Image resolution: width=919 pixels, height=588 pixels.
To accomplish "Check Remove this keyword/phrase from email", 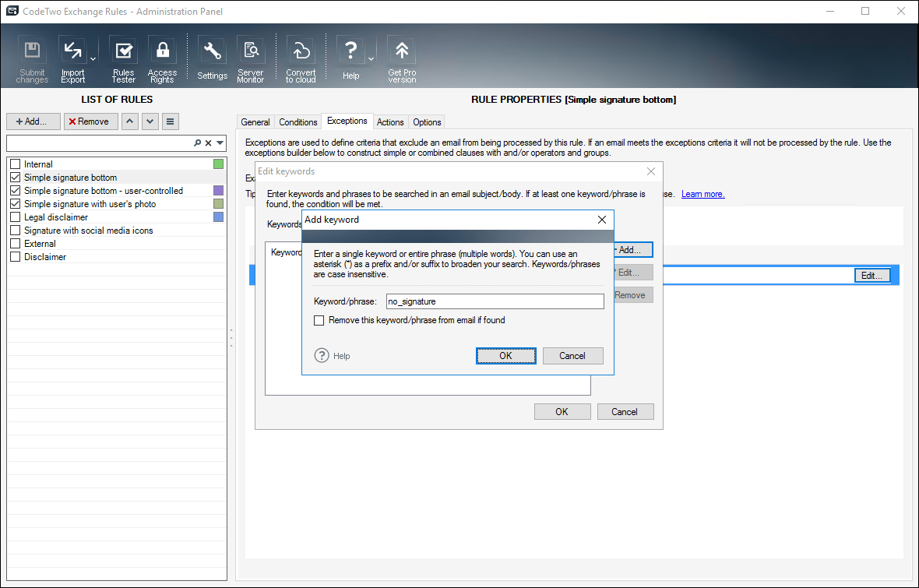I will pyautogui.click(x=319, y=320).
